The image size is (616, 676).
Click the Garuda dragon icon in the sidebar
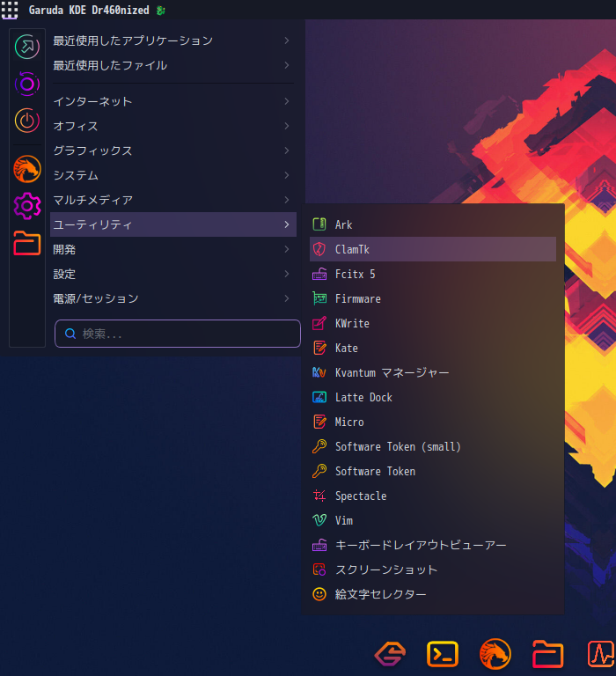26,169
